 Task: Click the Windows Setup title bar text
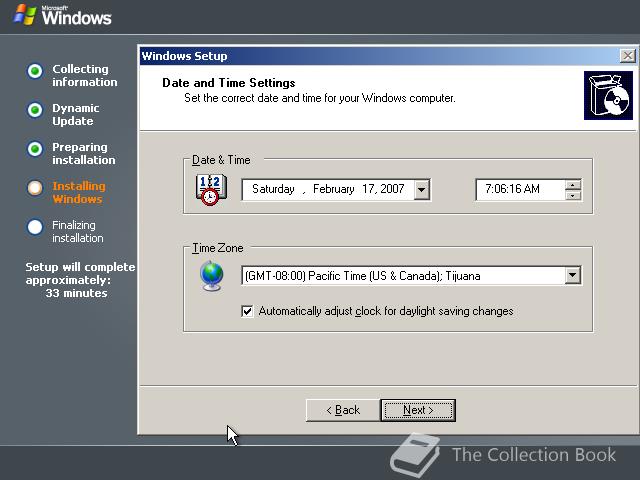tap(184, 56)
